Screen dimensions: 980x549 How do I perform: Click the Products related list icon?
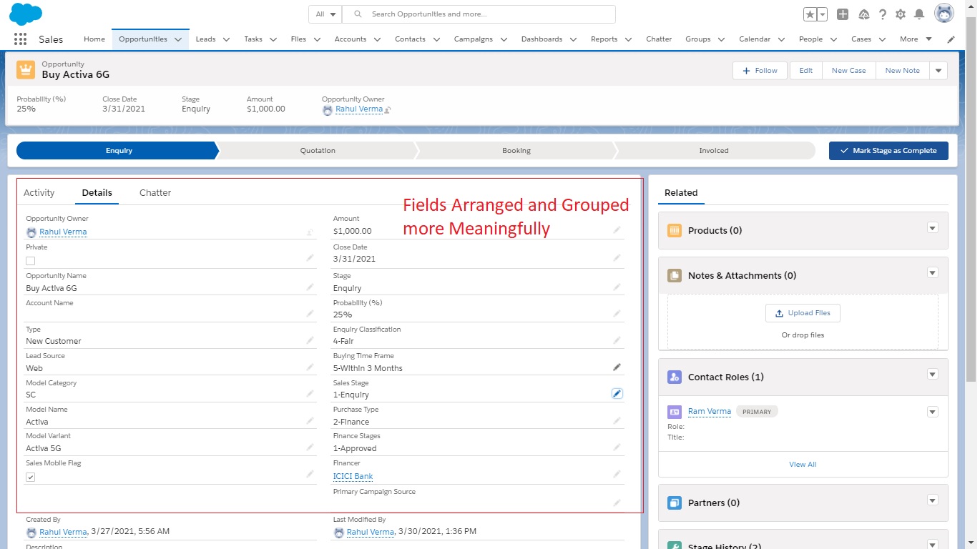674,230
